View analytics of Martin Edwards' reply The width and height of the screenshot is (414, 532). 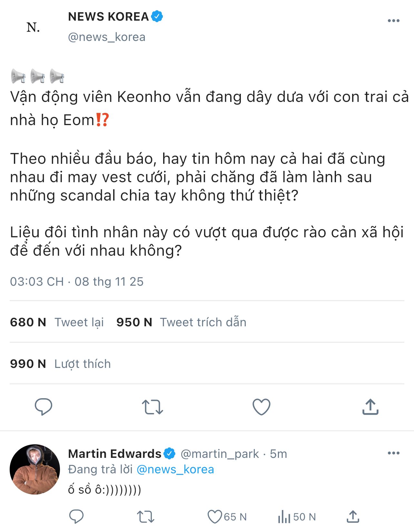[284, 517]
